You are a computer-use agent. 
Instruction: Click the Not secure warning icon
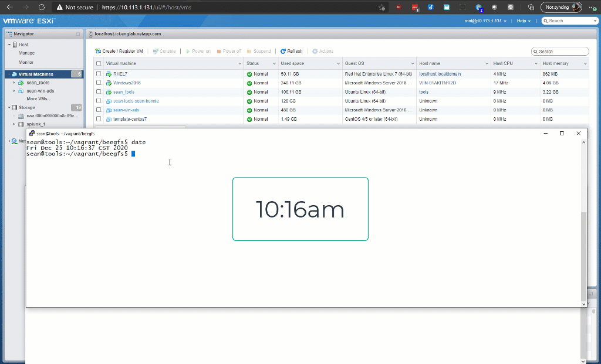(x=59, y=7)
